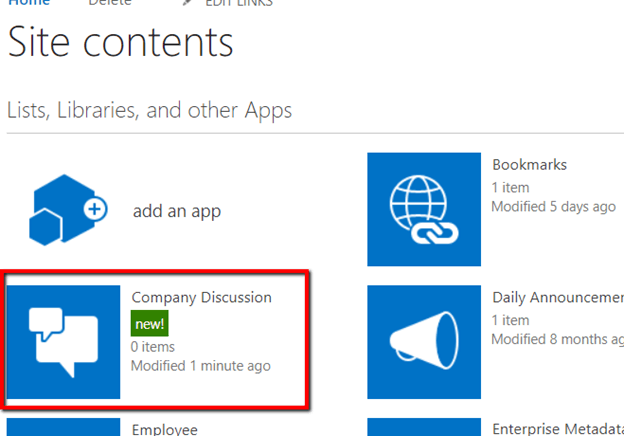This screenshot has width=624, height=436.
Task: Click '1 item' under Daily Announcements
Action: (x=511, y=320)
